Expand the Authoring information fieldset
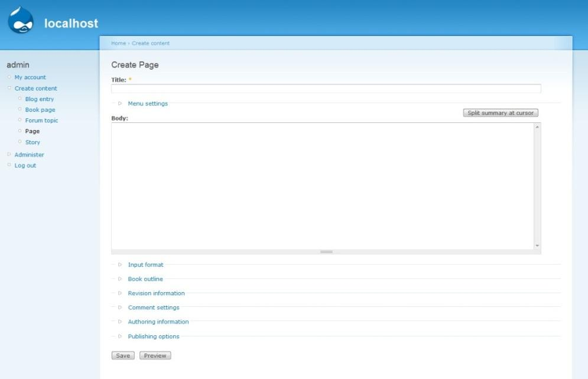The width and height of the screenshot is (588, 379). (x=158, y=322)
